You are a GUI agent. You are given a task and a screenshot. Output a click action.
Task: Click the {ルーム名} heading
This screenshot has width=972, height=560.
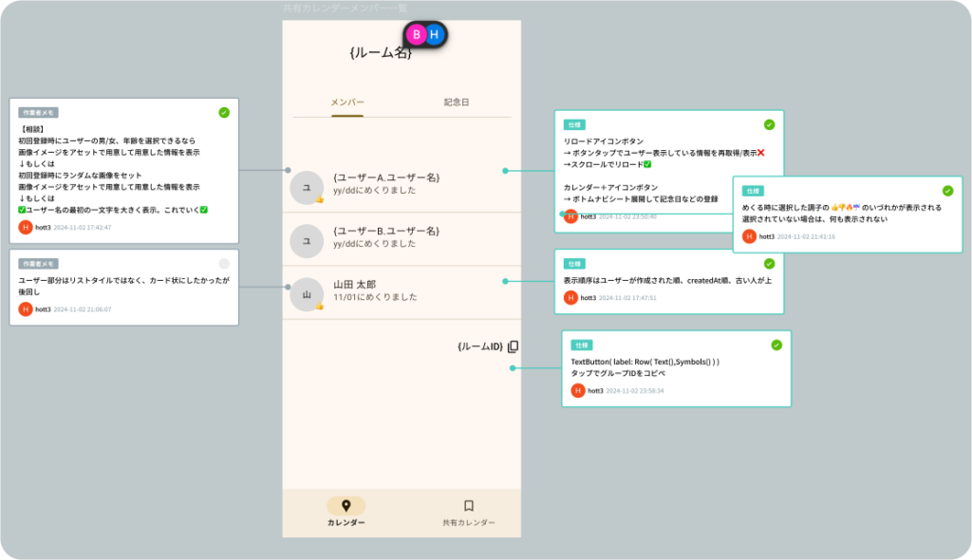pyautogui.click(x=381, y=53)
